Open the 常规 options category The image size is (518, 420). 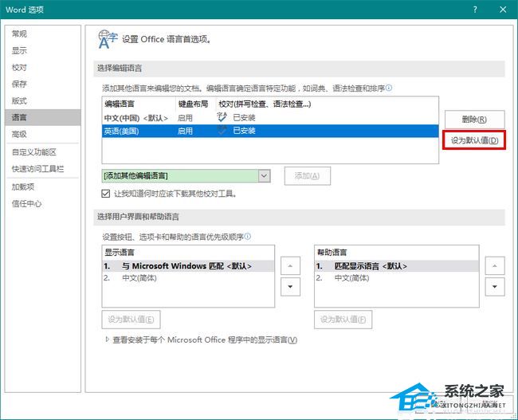click(19, 33)
